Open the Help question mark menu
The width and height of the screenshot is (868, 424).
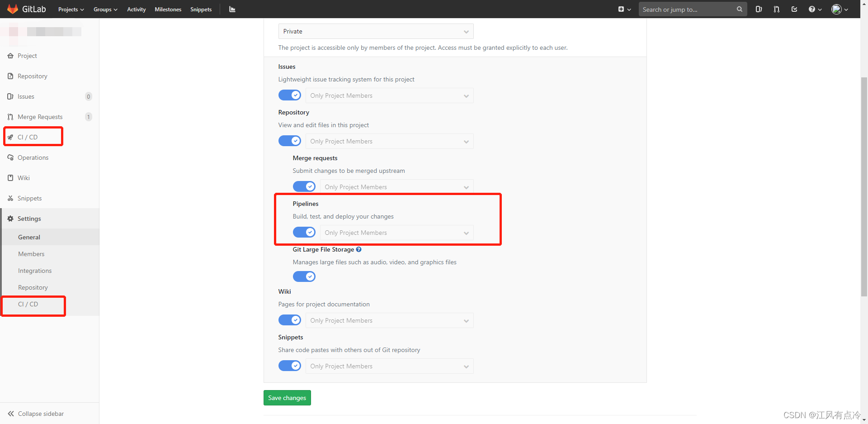tap(815, 9)
